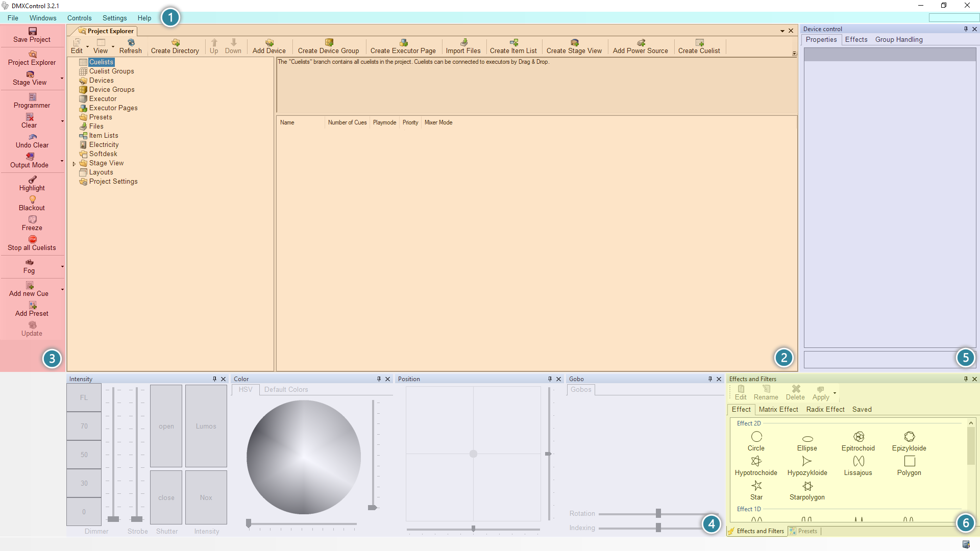Open the Output Mode dropdown arrow
980x551 pixels.
tap(62, 161)
